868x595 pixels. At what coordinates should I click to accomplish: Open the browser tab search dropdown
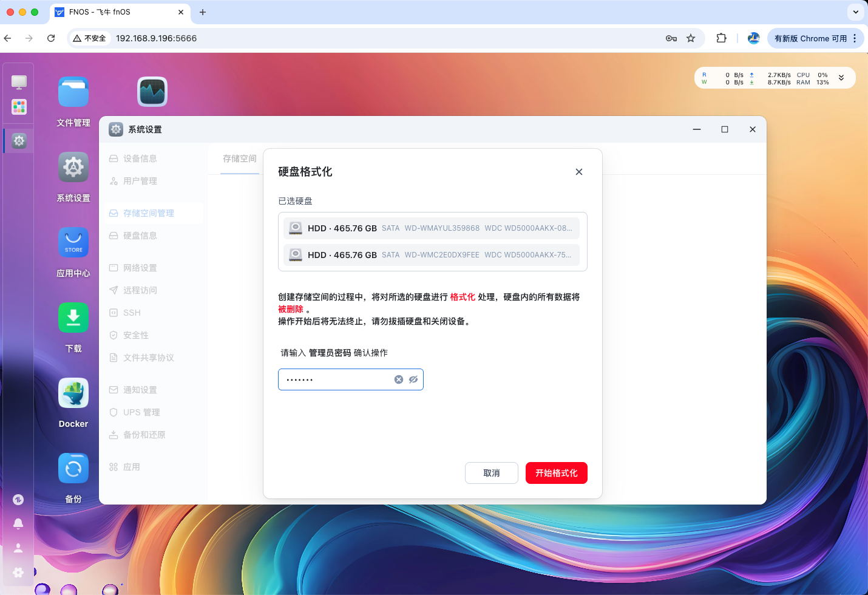pyautogui.click(x=855, y=12)
